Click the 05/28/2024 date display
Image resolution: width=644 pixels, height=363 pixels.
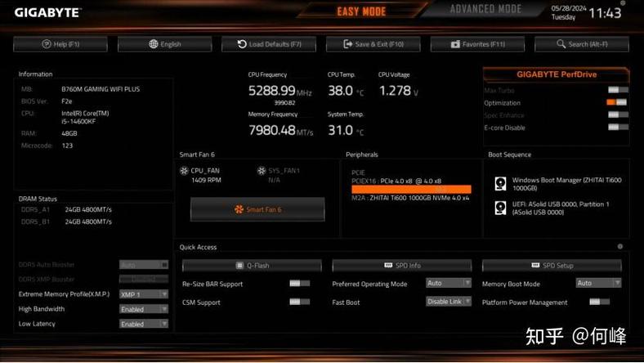point(569,8)
